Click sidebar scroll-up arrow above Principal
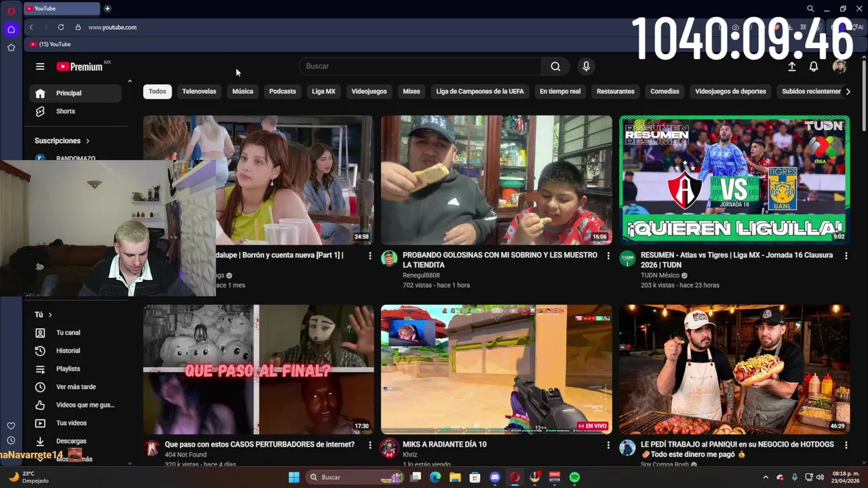 pyautogui.click(x=130, y=81)
